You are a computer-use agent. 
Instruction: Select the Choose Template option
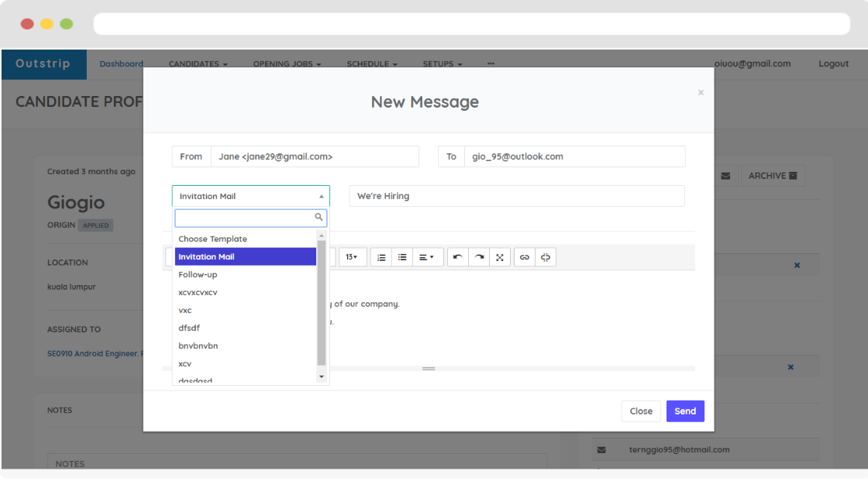coord(245,239)
